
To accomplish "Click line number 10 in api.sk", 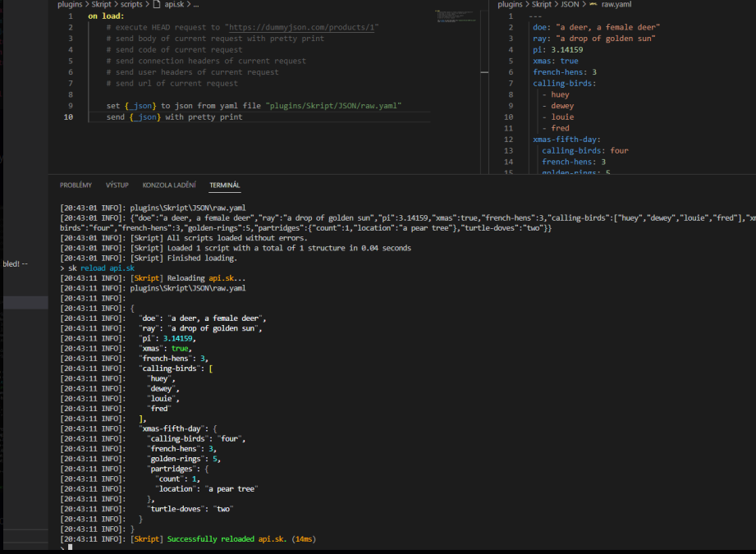I will (68, 117).
